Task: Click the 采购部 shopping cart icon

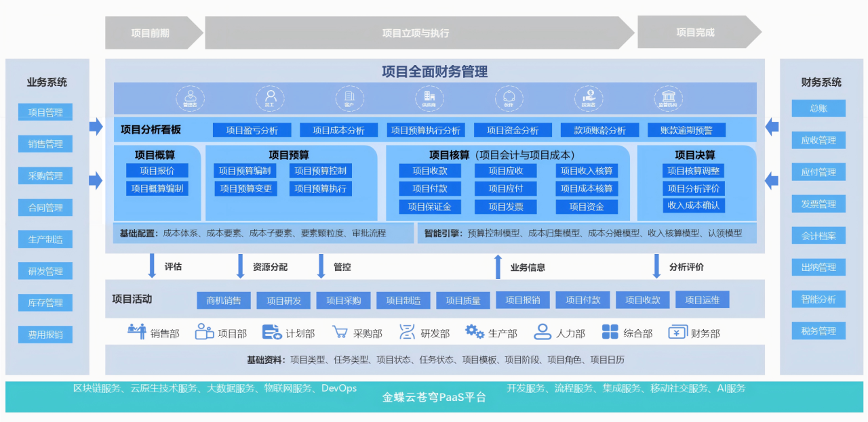Action: (340, 333)
